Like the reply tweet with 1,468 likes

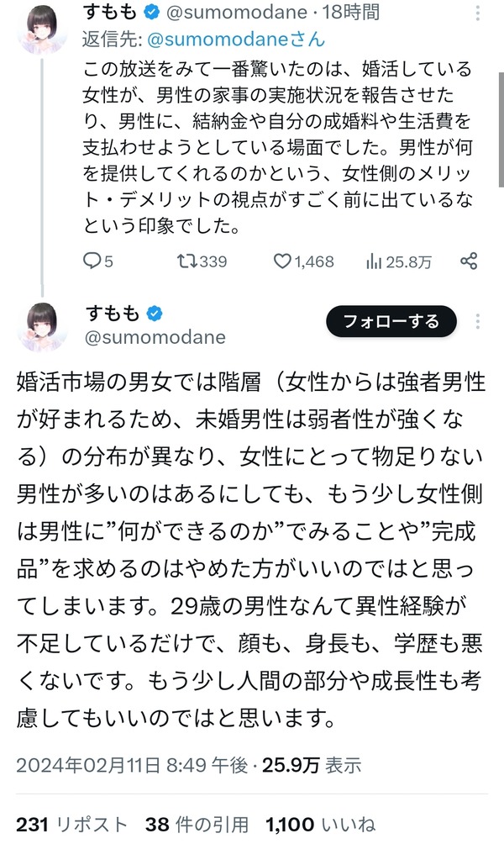pyautogui.click(x=281, y=261)
